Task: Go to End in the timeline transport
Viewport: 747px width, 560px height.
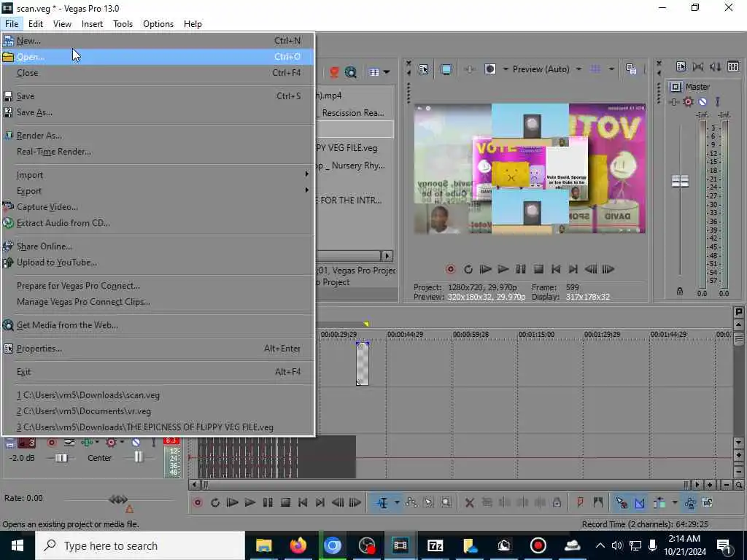Action: pyautogui.click(x=320, y=502)
